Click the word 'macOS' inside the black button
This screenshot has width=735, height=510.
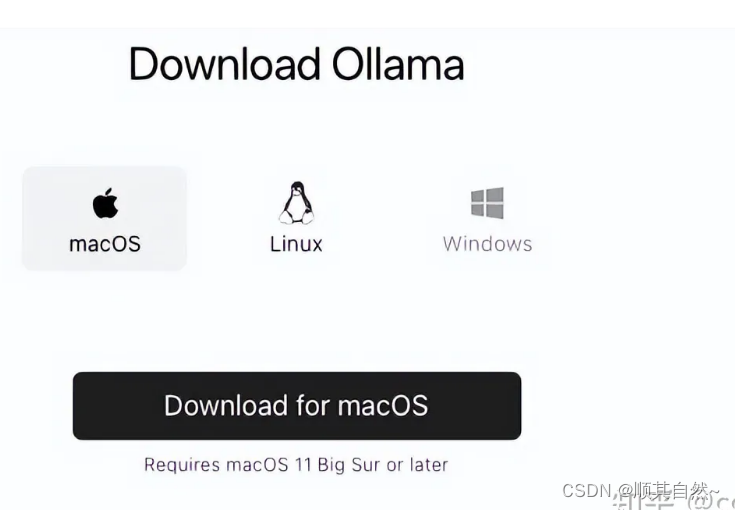pos(382,406)
